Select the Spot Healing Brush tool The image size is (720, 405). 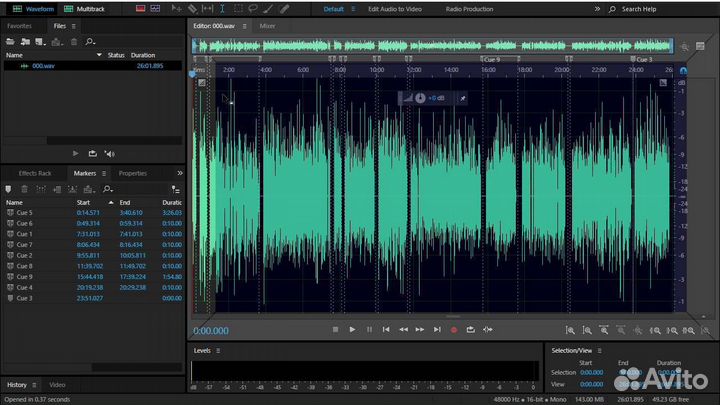click(285, 9)
